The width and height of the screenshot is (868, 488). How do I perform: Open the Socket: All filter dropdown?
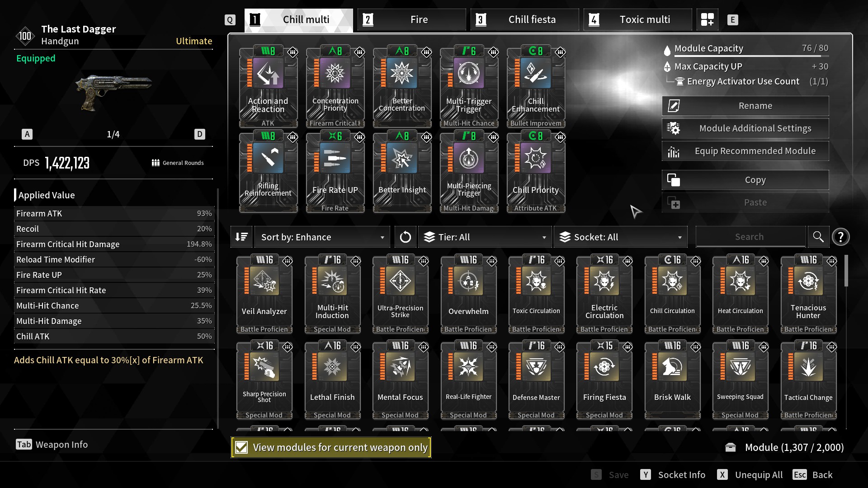point(620,237)
